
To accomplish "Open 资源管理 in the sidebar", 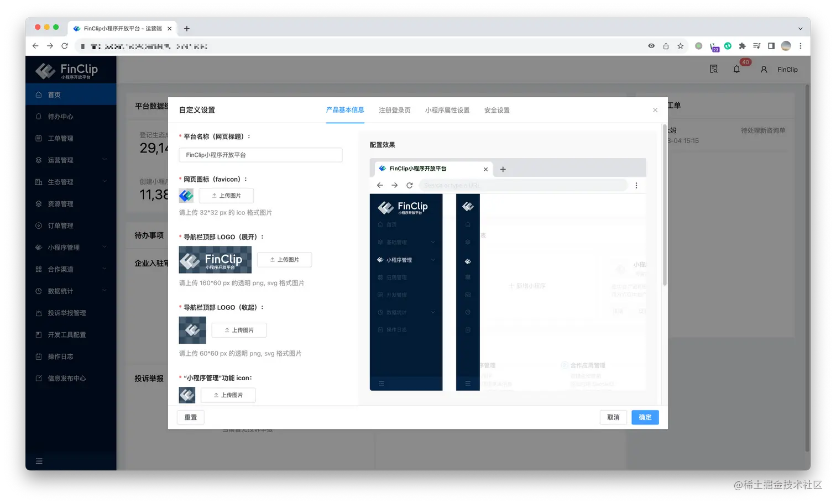I will pos(71,204).
